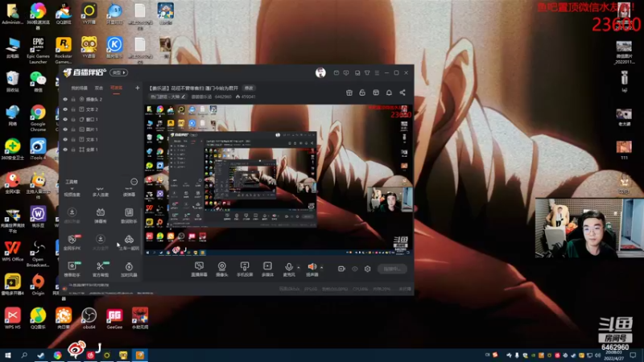Open WPS Office desktop shortcut

[12, 251]
